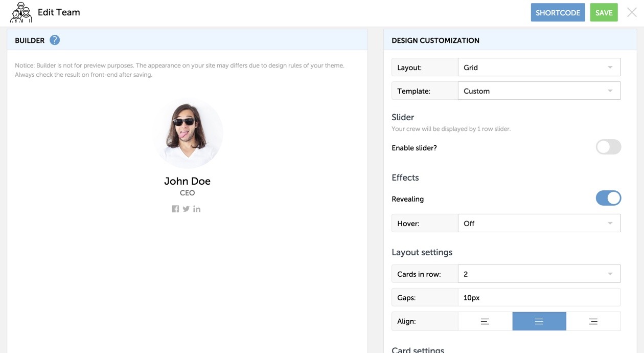This screenshot has height=353, width=644.
Task: Click the SHORTCODE button
Action: click(x=558, y=13)
